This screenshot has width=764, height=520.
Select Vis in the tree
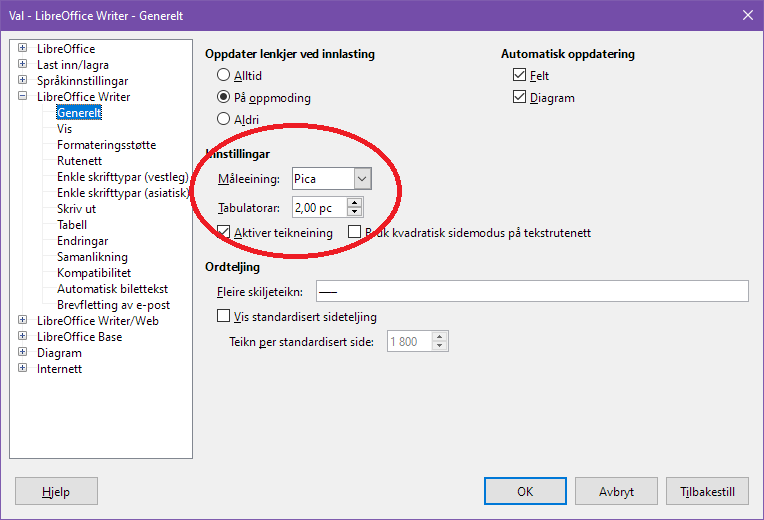pyautogui.click(x=64, y=129)
